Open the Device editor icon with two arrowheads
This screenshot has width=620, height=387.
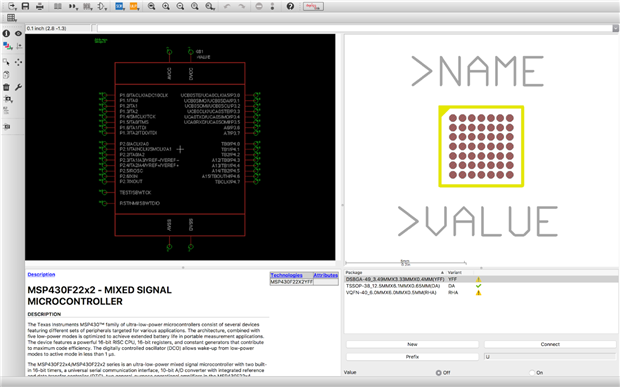(x=73, y=6)
